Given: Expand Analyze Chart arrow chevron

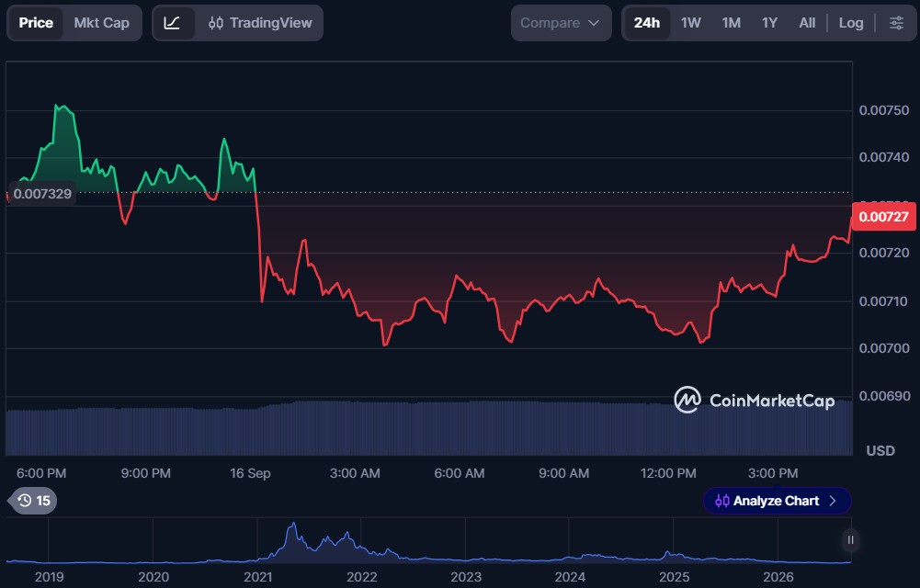Looking at the screenshot, I should tap(832, 501).
